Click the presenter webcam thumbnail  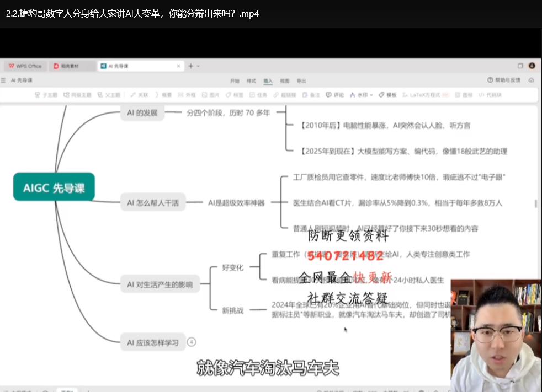[496, 335]
